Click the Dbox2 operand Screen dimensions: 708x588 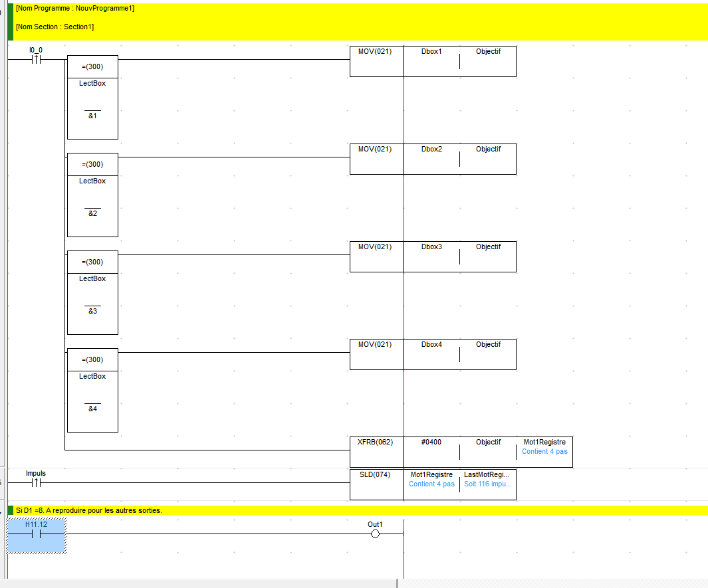431,149
